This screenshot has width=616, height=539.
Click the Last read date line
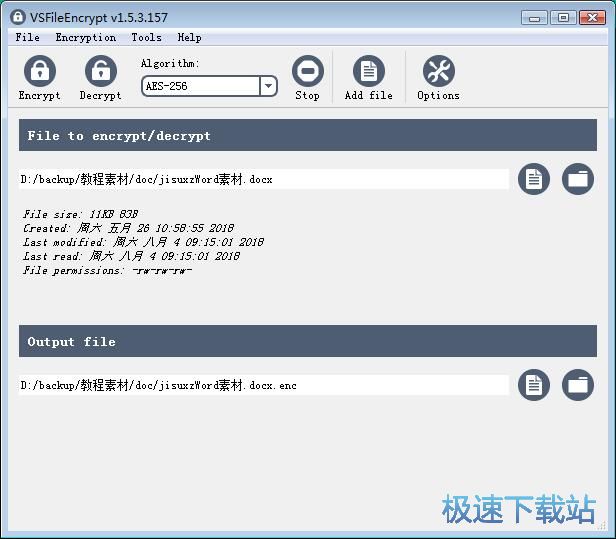coord(131,256)
